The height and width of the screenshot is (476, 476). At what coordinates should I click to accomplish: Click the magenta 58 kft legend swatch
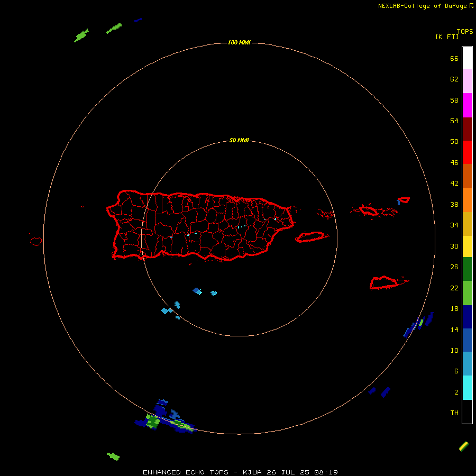[x=467, y=105]
